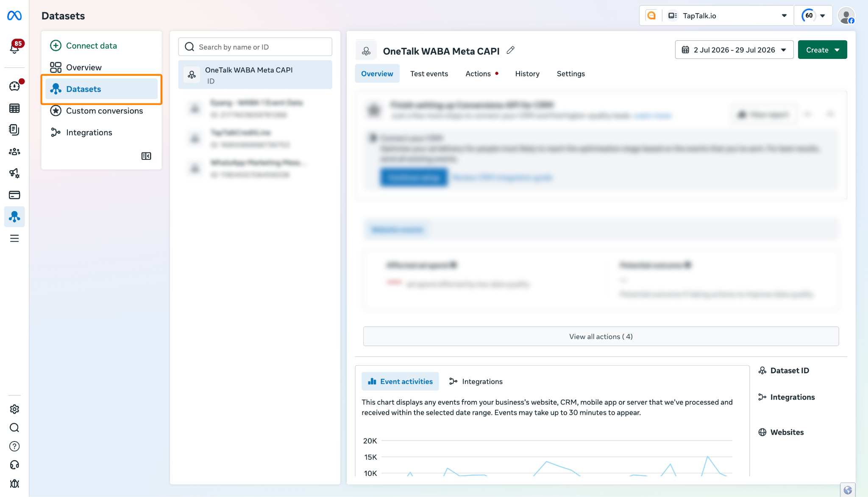Switch to the Overview tab
This screenshot has width=868, height=497.
377,73
